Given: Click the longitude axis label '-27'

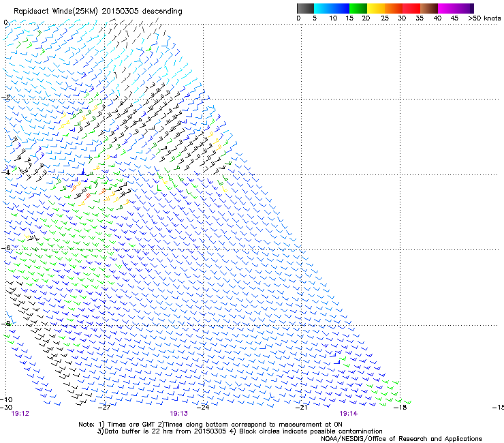Looking at the screenshot, I should tap(104, 408).
